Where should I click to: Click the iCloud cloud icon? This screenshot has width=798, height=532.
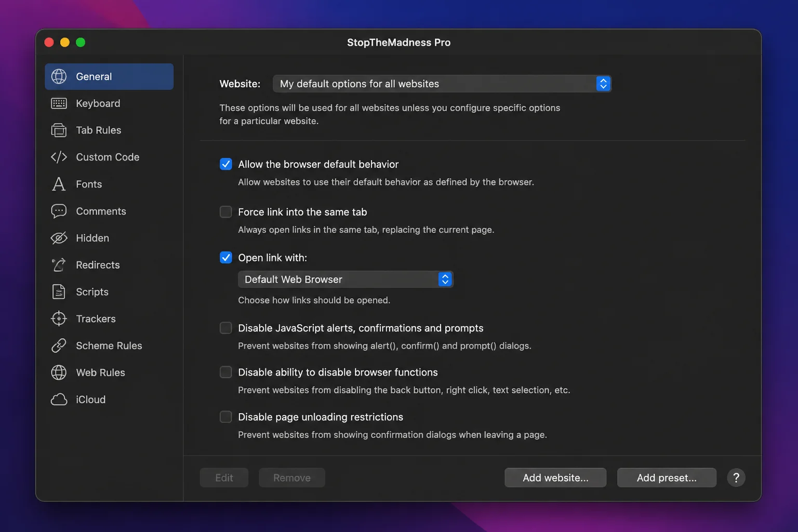coord(59,400)
